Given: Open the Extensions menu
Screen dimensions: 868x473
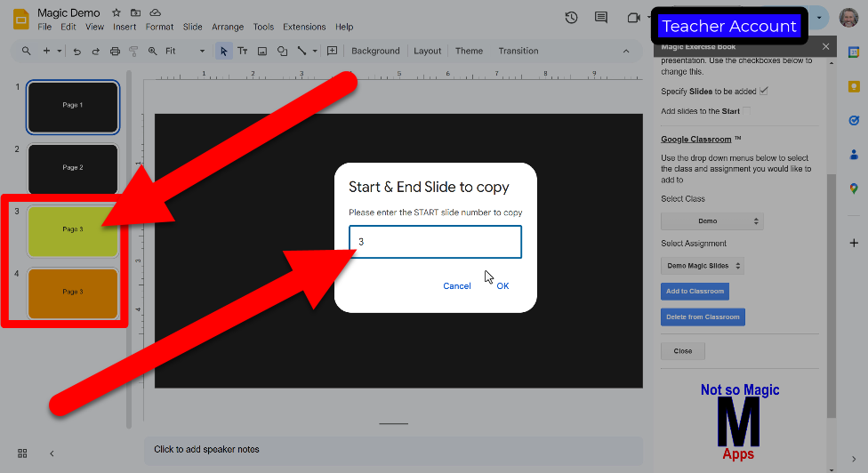Looking at the screenshot, I should pyautogui.click(x=304, y=27).
